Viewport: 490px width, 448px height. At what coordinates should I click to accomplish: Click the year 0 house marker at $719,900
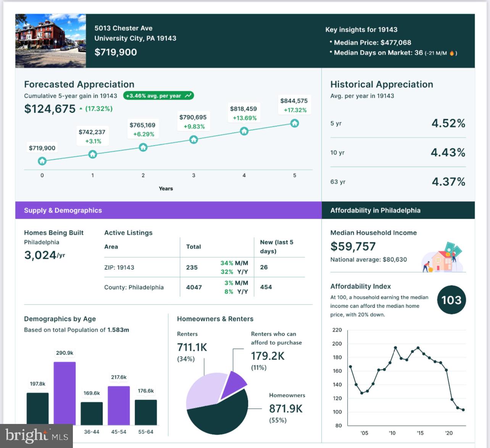(x=42, y=161)
